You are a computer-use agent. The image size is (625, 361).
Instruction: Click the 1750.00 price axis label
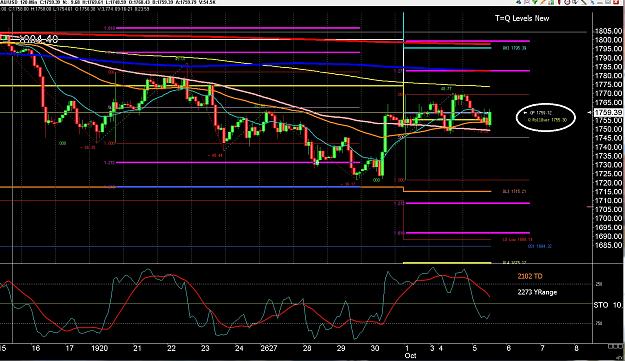608,129
